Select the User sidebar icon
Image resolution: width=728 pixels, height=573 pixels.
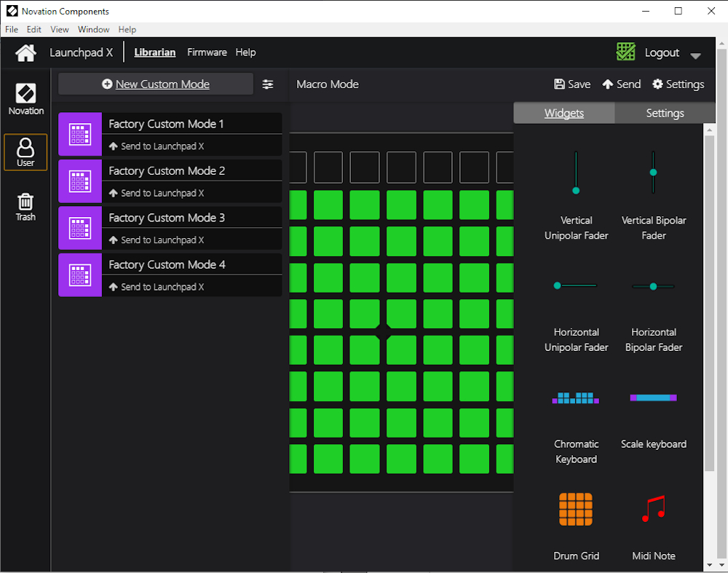(x=25, y=152)
